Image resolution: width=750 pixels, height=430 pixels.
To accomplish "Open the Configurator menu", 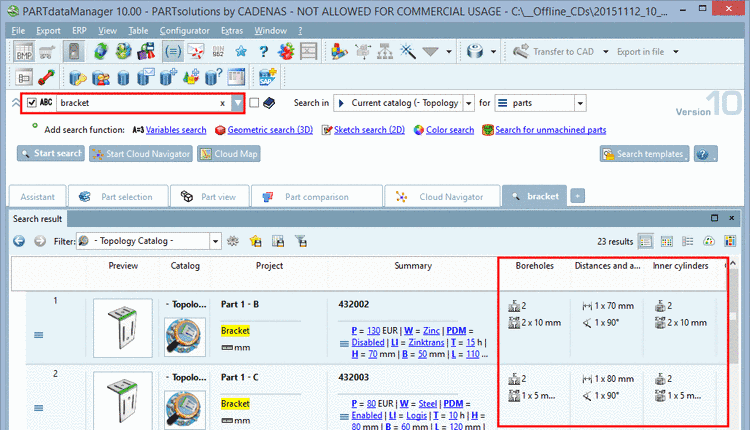I will coord(184,31).
